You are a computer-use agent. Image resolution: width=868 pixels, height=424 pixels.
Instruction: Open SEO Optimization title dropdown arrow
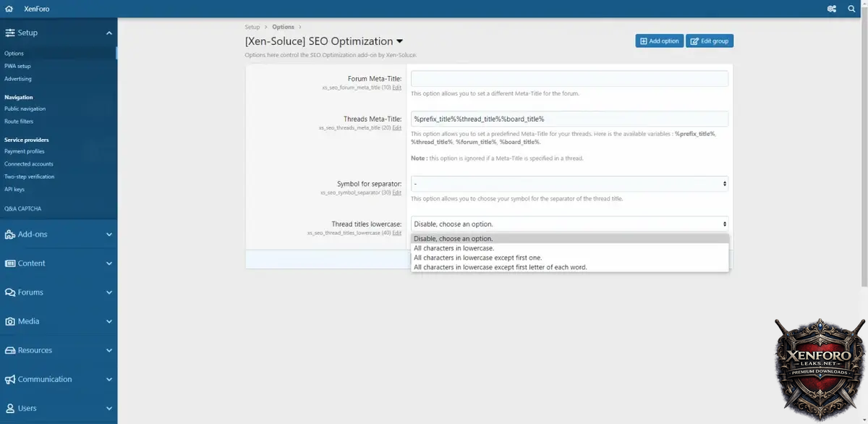point(400,42)
